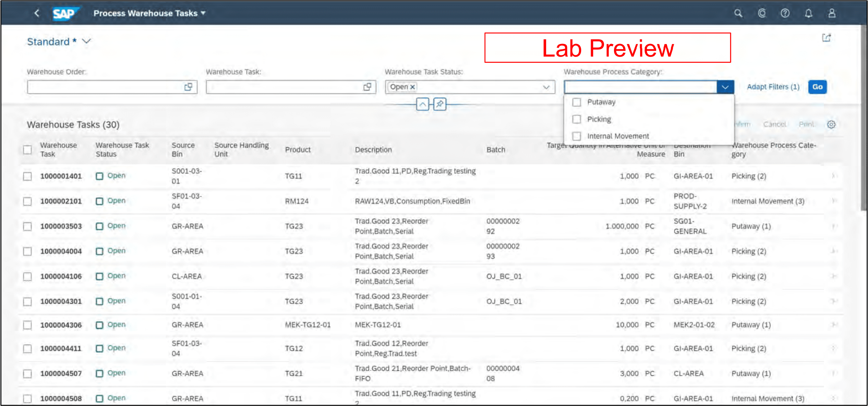
Task: Click the Warehouse Order input field
Action: pyautogui.click(x=101, y=87)
